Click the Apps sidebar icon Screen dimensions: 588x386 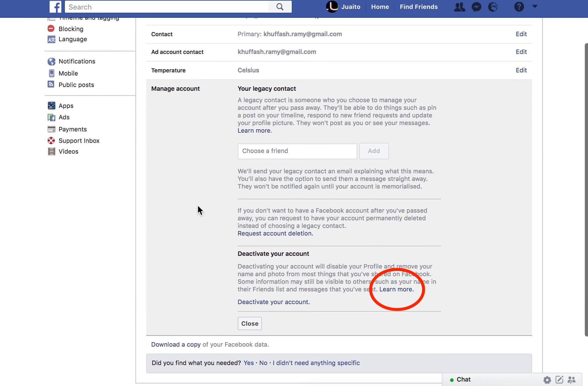click(51, 106)
